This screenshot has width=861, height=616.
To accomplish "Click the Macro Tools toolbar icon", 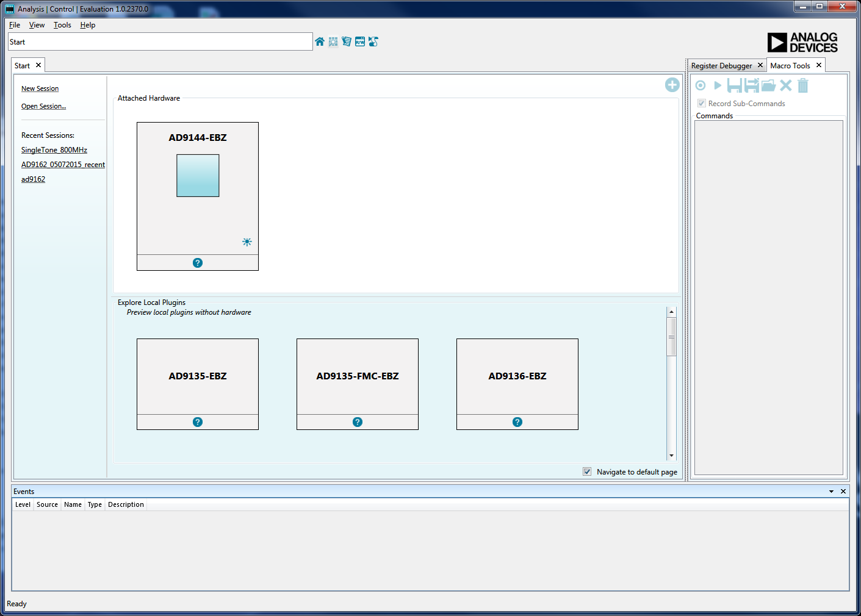I will (x=373, y=41).
